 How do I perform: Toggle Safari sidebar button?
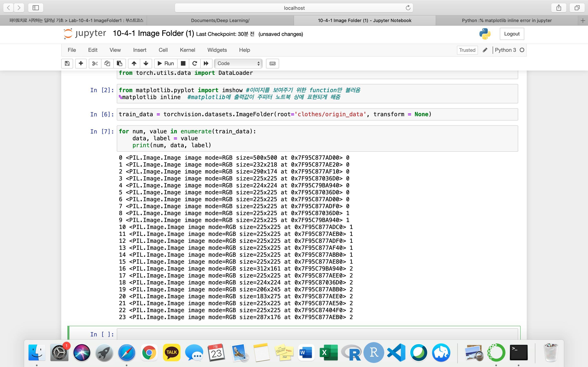click(36, 8)
